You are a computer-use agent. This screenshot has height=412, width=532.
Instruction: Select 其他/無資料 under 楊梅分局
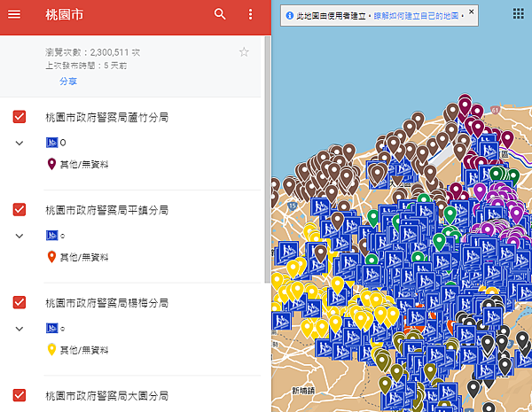(84, 350)
